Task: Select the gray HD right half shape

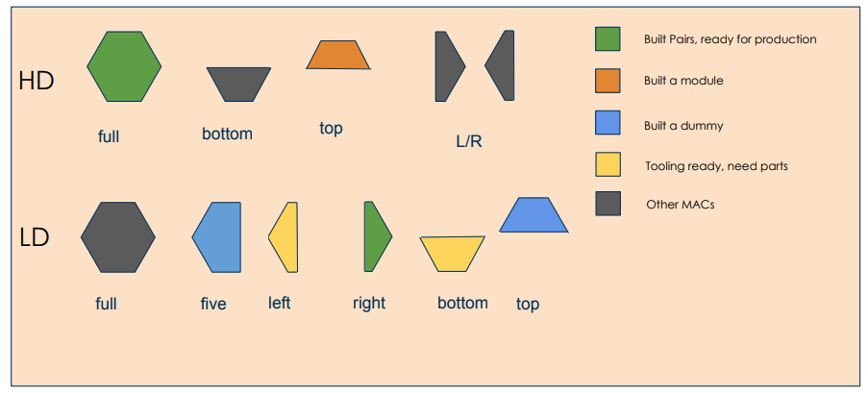Action: point(499,65)
